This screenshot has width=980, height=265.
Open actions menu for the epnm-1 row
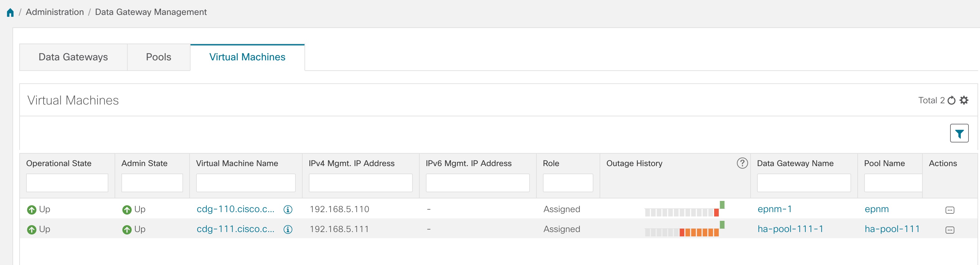coord(949,210)
